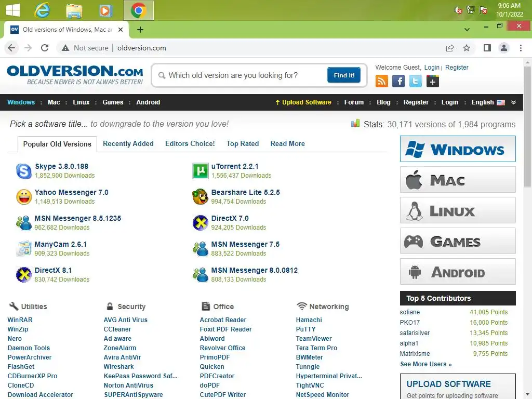Click the Yahoo Messenger smiley icon
The width and height of the screenshot is (532, 399).
(24, 197)
